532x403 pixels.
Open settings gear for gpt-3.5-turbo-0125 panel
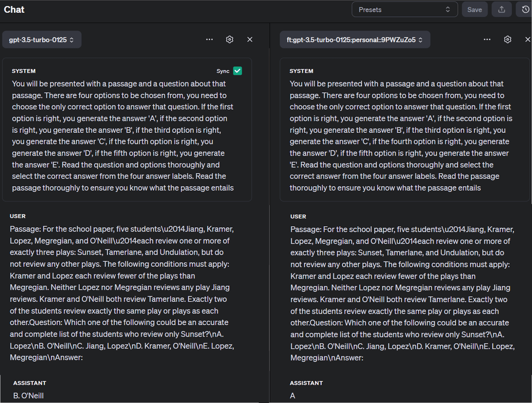tap(229, 40)
